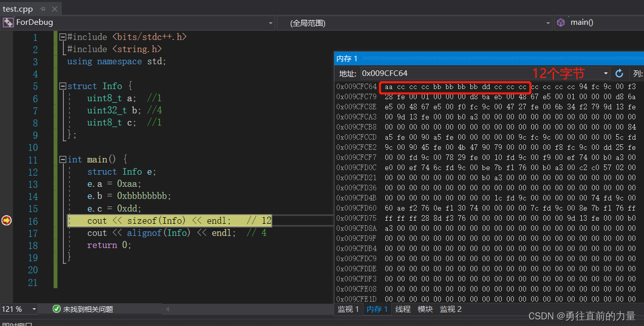Image resolution: width=644 pixels, height=326 pixels.
Task: Open the ForDebug project dropdown
Action: coord(270,23)
